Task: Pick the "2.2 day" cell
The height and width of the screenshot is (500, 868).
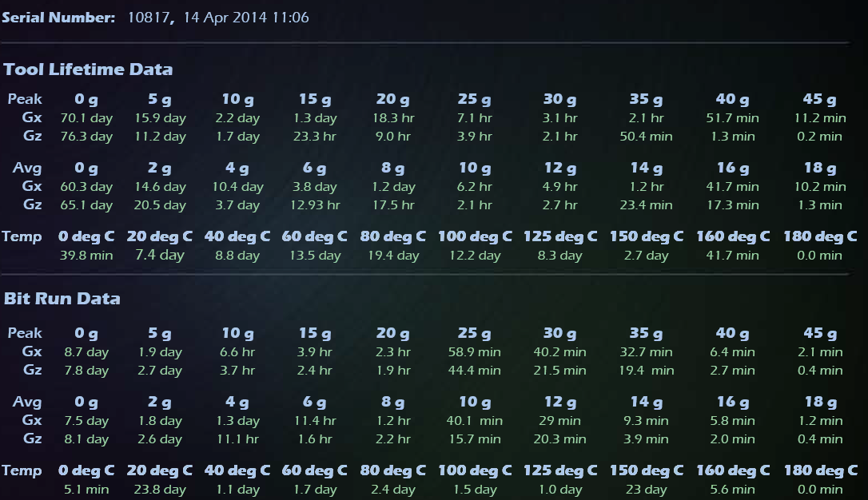Action: [237, 118]
